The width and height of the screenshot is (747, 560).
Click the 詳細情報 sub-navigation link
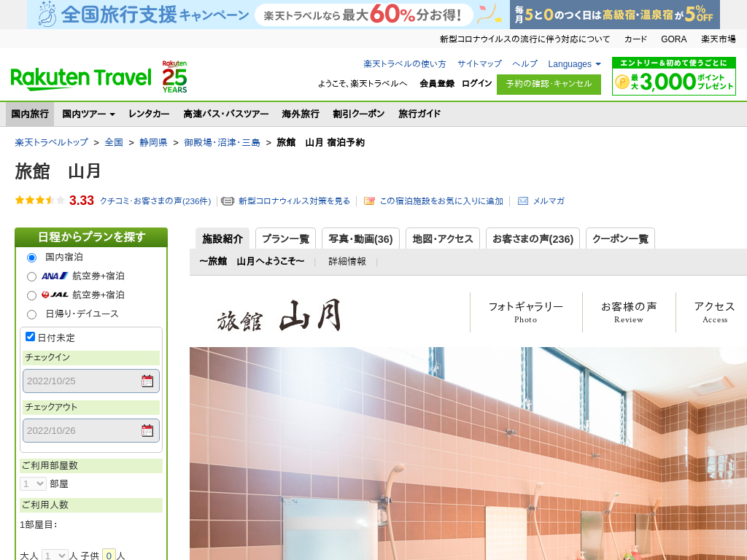(347, 262)
